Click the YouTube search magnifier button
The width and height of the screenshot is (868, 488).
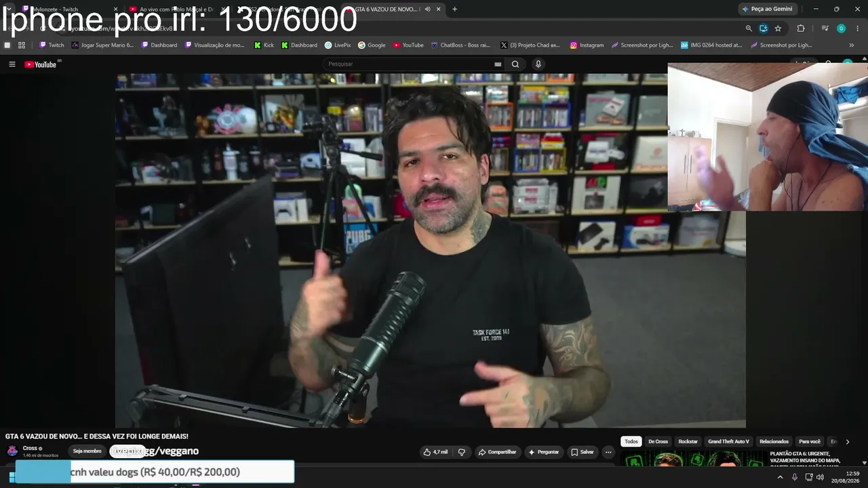(515, 64)
